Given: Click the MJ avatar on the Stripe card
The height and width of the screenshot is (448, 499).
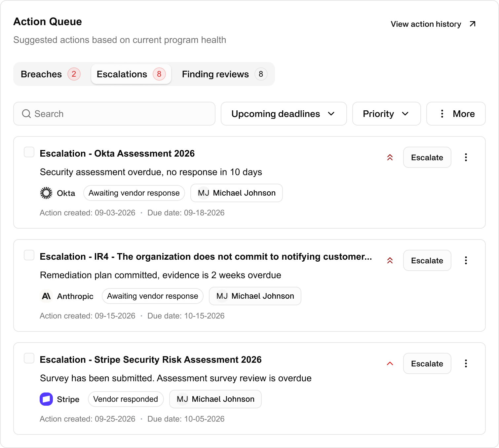Looking at the screenshot, I should coord(182,399).
